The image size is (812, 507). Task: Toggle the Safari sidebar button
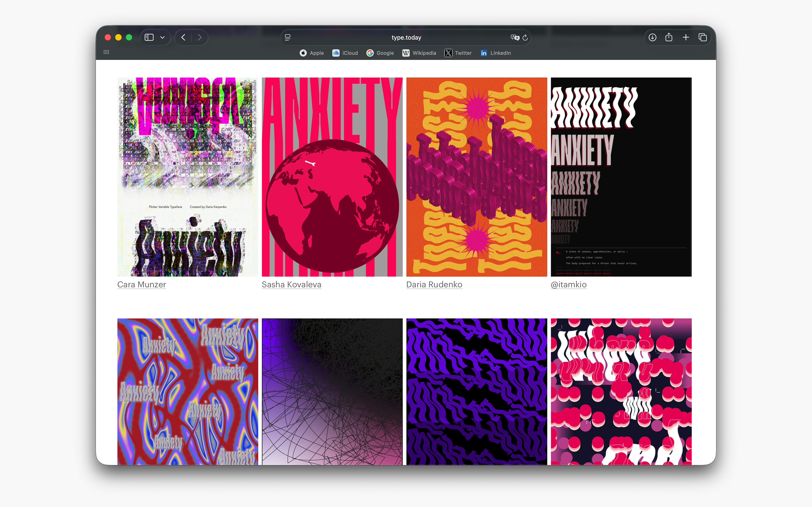tap(149, 37)
